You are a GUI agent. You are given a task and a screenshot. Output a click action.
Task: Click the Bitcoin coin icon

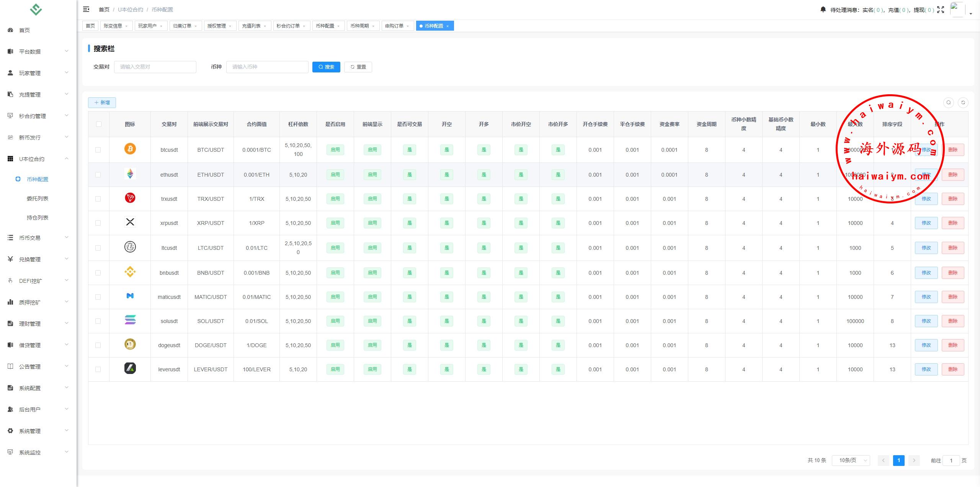click(130, 149)
